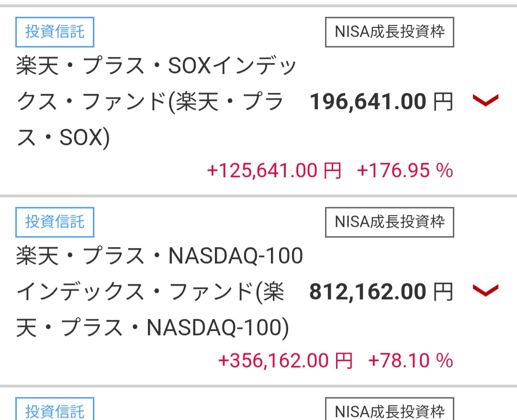Select NISA成長投資枠 label on SOX fund

389,32
